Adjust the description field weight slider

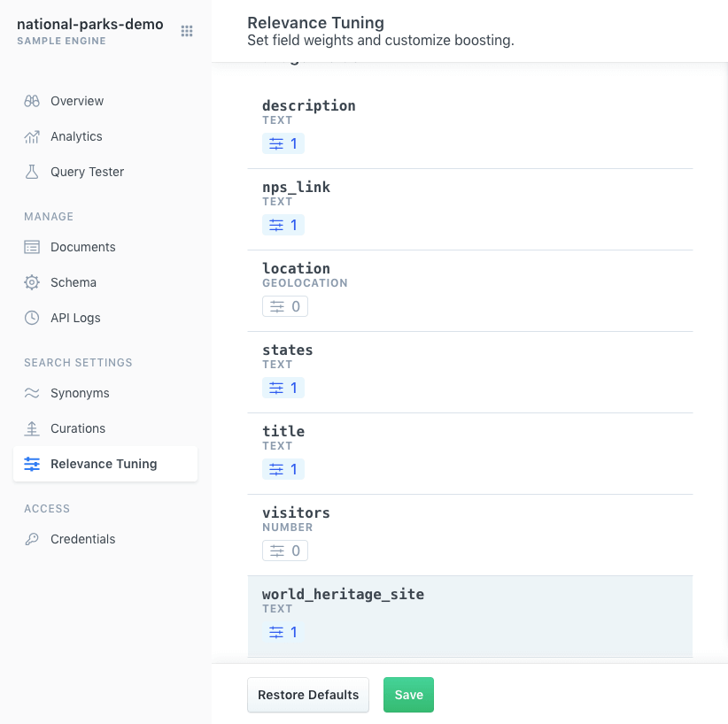tap(283, 142)
